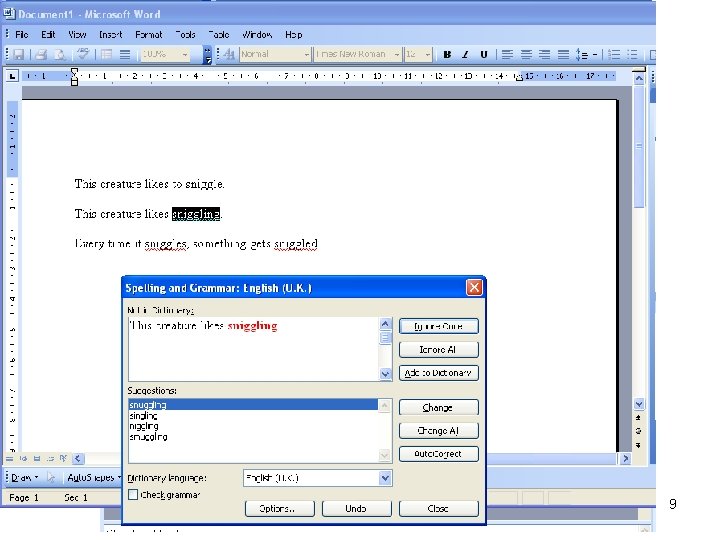Open the View menu
Viewport: 720px width, 540px height.
point(77,34)
